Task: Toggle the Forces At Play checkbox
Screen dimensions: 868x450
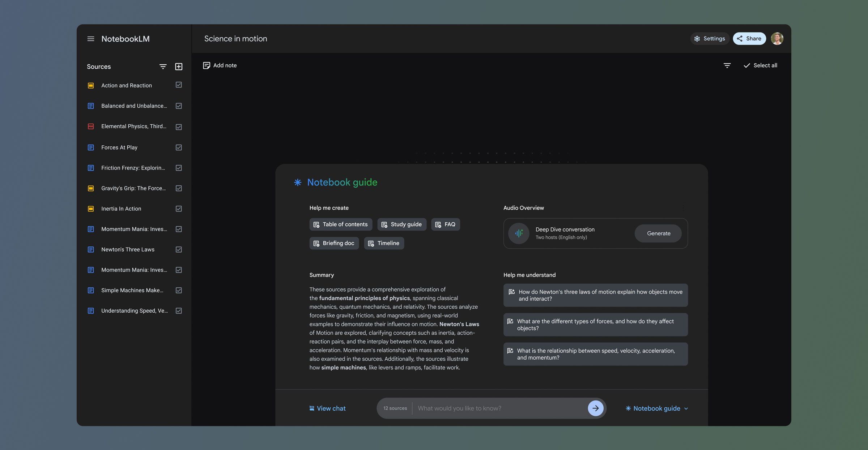Action: pyautogui.click(x=179, y=147)
